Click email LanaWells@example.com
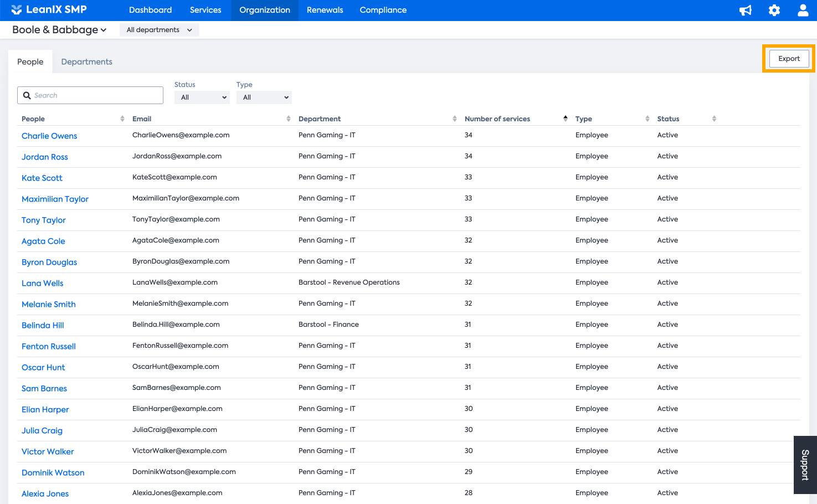 click(175, 282)
